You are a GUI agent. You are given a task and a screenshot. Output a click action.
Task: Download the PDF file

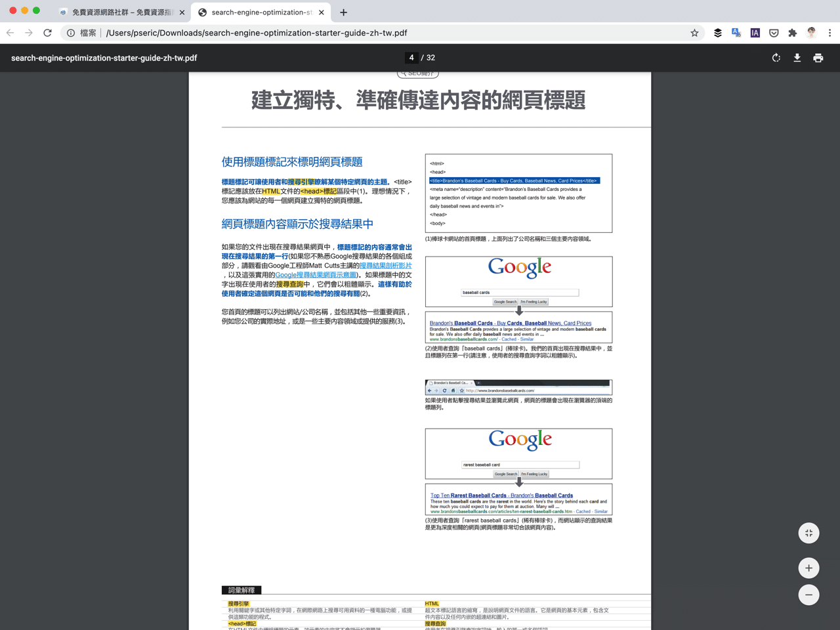coord(797,58)
